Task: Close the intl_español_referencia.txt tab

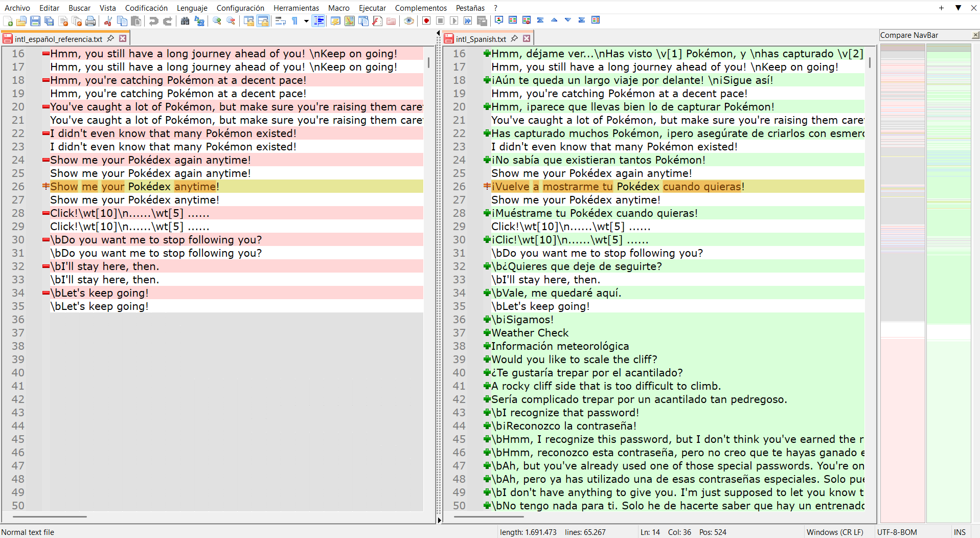Action: [123, 38]
